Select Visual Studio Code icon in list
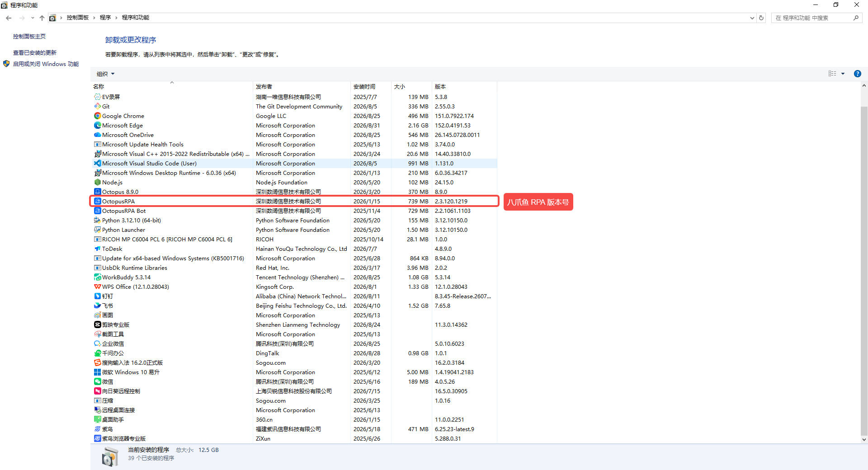The height and width of the screenshot is (470, 868). click(97, 163)
